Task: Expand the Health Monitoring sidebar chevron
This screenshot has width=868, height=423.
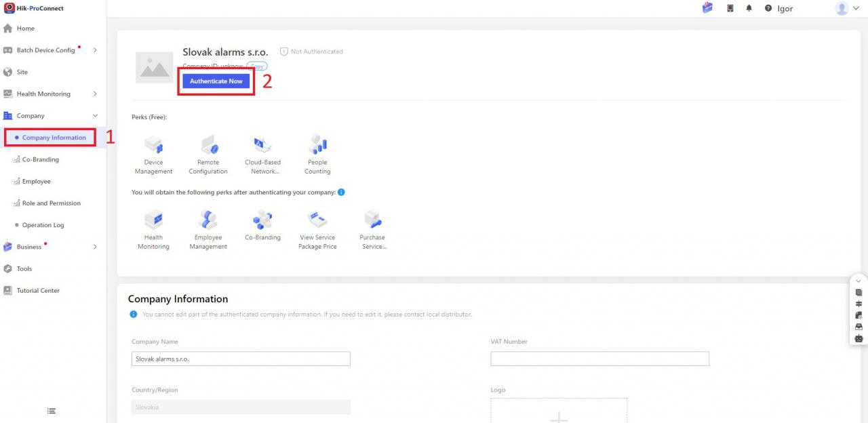Action: coord(95,94)
